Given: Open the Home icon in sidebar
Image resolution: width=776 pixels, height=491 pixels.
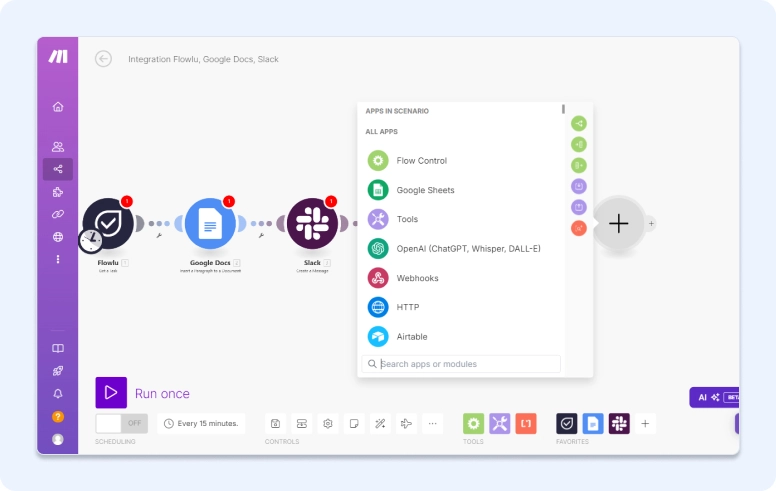Looking at the screenshot, I should [x=58, y=107].
